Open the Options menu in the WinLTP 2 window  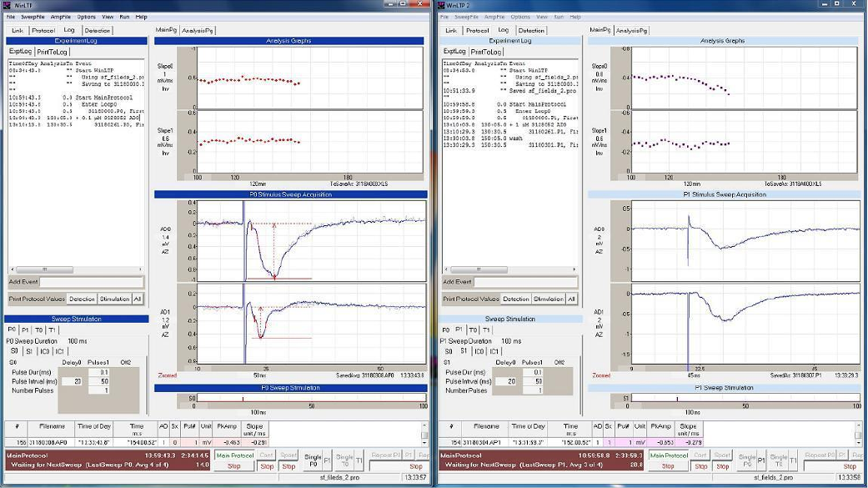tap(520, 17)
